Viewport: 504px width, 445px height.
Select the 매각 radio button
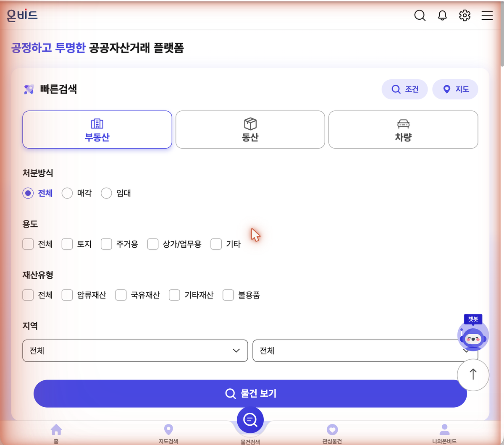(x=67, y=193)
